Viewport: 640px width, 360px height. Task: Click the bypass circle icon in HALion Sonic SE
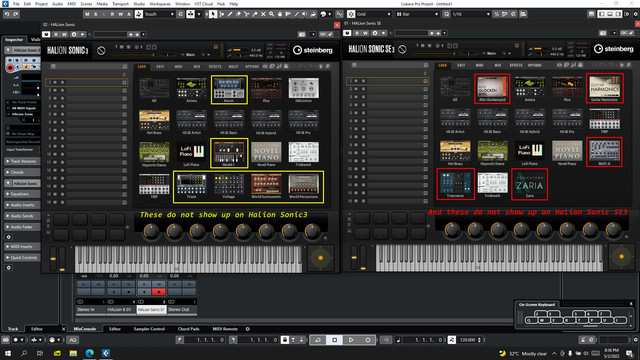click(402, 49)
